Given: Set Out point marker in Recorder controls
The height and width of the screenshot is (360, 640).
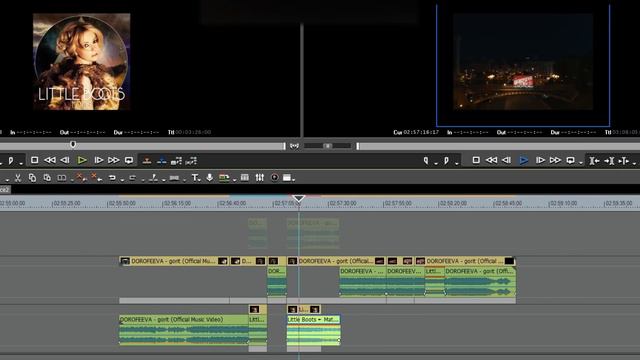Looking at the screenshot, I should pyautogui.click(x=447, y=161).
